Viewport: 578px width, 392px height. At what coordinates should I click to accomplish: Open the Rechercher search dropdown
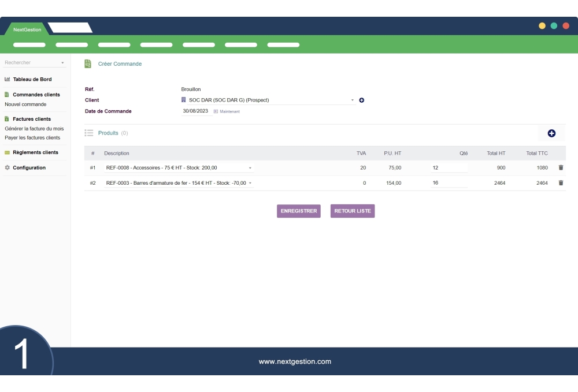pyautogui.click(x=62, y=62)
